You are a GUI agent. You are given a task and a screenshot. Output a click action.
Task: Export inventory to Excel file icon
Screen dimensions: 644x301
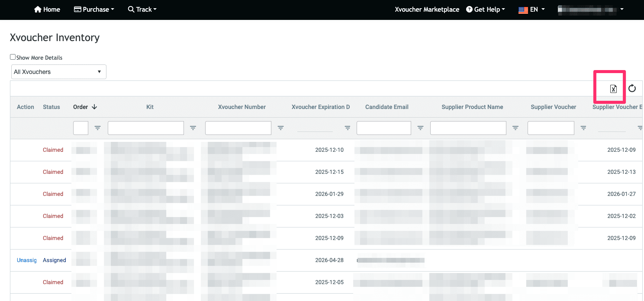point(613,89)
